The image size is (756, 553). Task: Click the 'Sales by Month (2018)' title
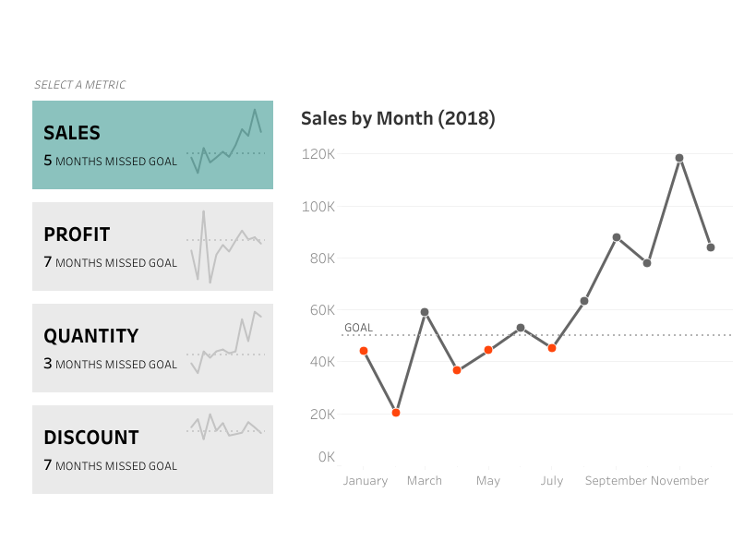point(398,118)
